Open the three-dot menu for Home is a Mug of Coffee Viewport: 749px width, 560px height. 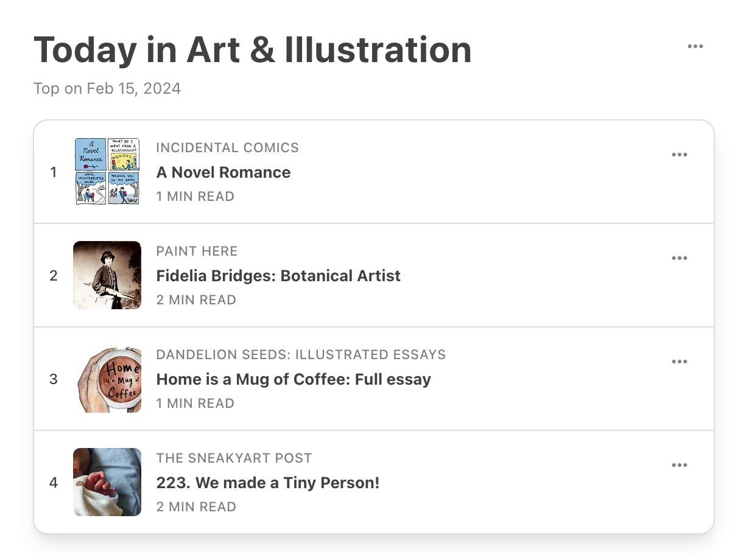pyautogui.click(x=679, y=362)
